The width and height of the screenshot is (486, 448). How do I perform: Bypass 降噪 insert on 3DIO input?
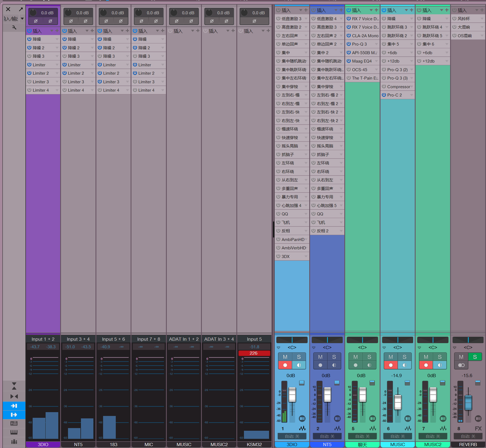click(x=29, y=39)
